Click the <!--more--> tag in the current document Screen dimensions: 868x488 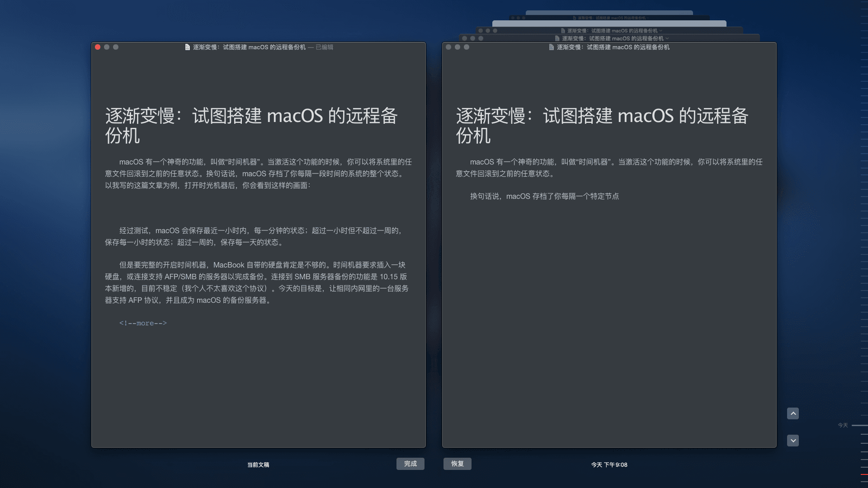pyautogui.click(x=143, y=323)
